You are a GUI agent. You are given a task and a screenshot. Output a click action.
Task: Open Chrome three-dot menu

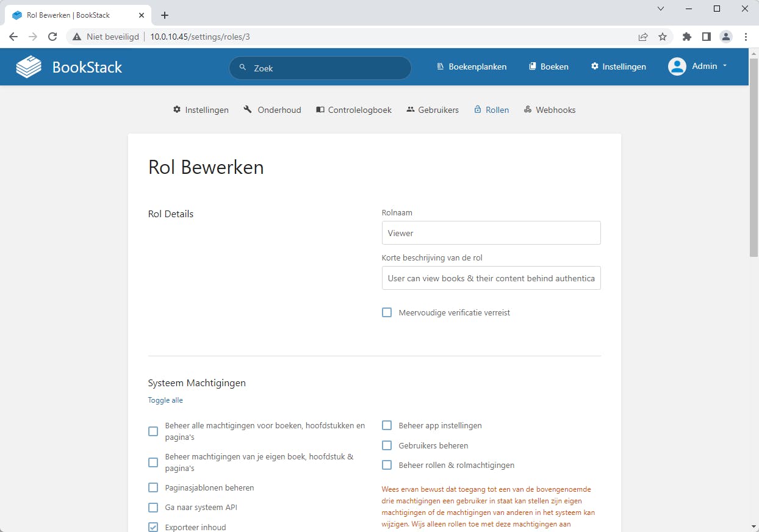click(746, 37)
